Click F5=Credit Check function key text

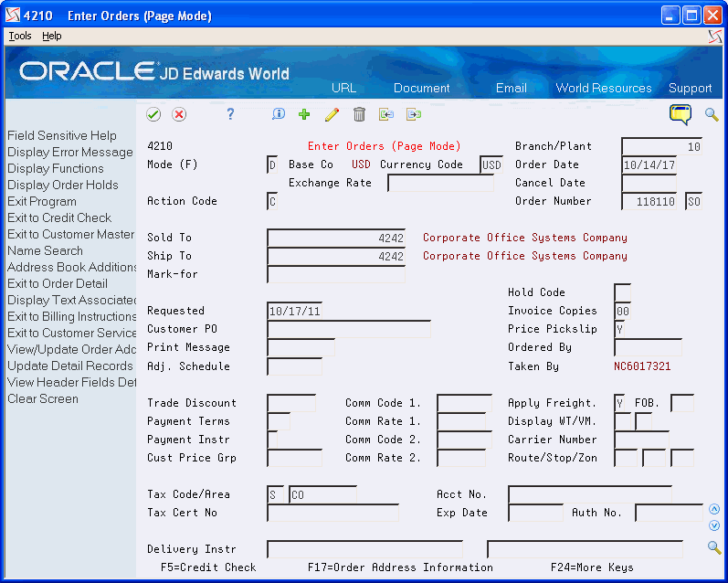click(208, 567)
